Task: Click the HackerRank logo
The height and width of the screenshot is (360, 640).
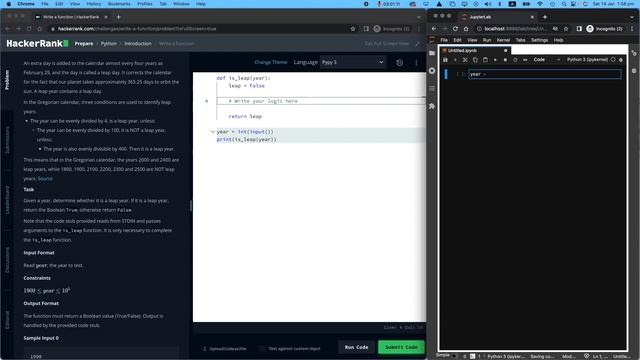Action: click(38, 43)
